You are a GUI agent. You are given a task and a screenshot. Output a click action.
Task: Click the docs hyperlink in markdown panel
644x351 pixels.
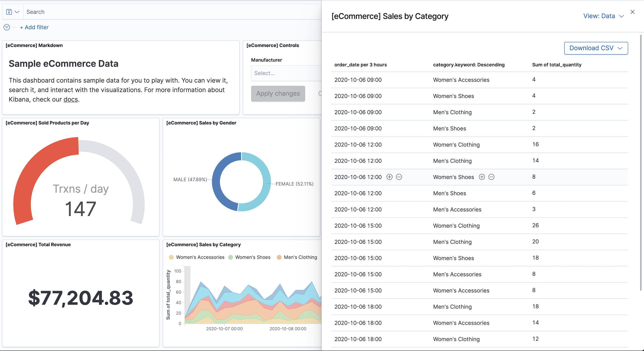70,99
